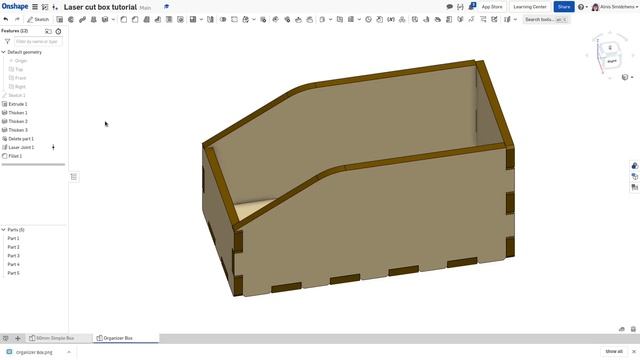Click the blue Share button

click(564, 7)
